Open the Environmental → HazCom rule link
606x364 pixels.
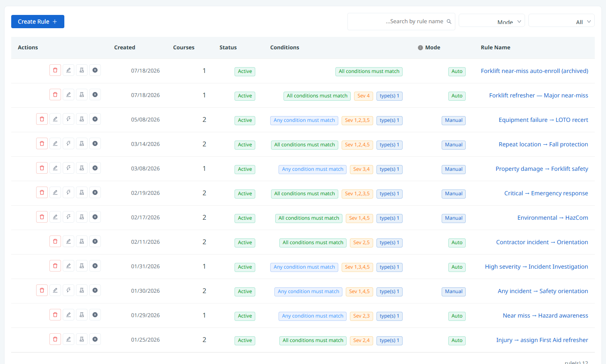point(553,218)
